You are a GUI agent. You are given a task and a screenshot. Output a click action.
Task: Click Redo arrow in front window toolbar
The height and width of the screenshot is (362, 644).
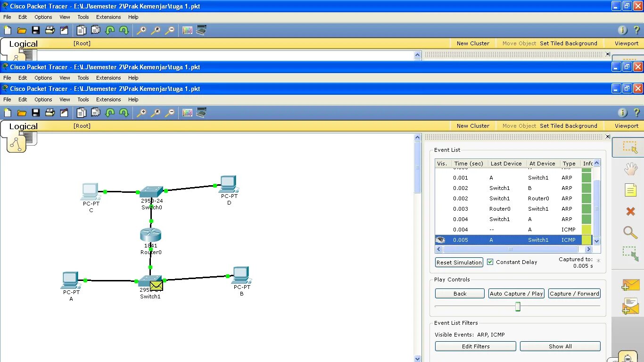pyautogui.click(x=124, y=113)
